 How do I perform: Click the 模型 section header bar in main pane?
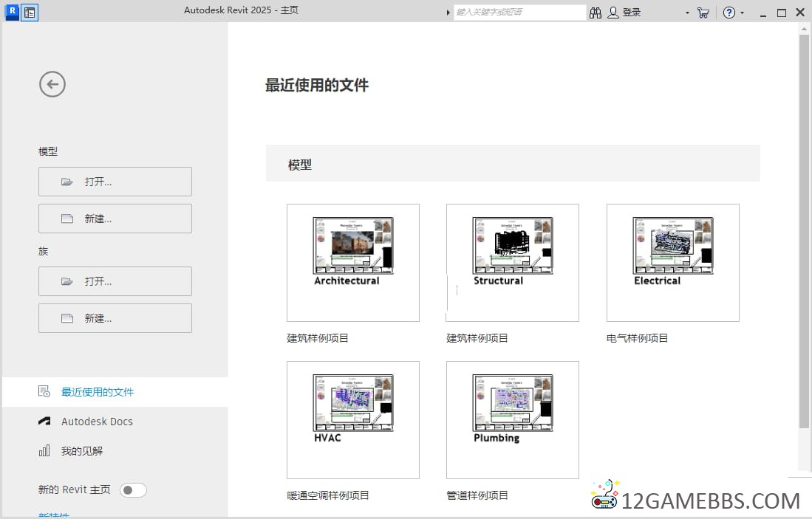[x=513, y=163]
